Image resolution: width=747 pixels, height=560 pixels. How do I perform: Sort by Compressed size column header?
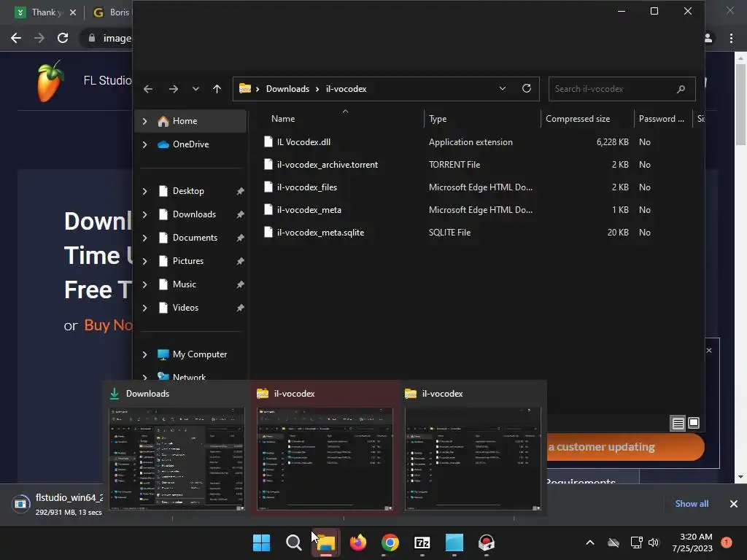pos(578,119)
